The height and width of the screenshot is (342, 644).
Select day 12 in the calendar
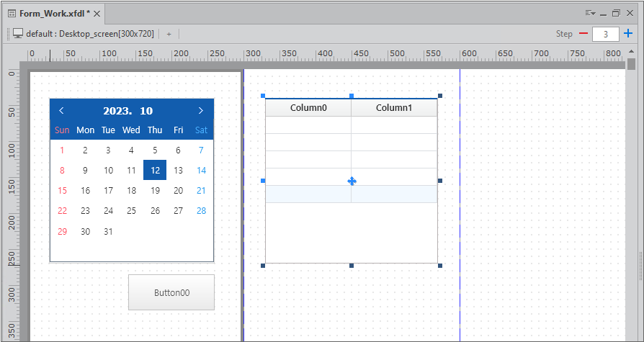[x=155, y=171]
